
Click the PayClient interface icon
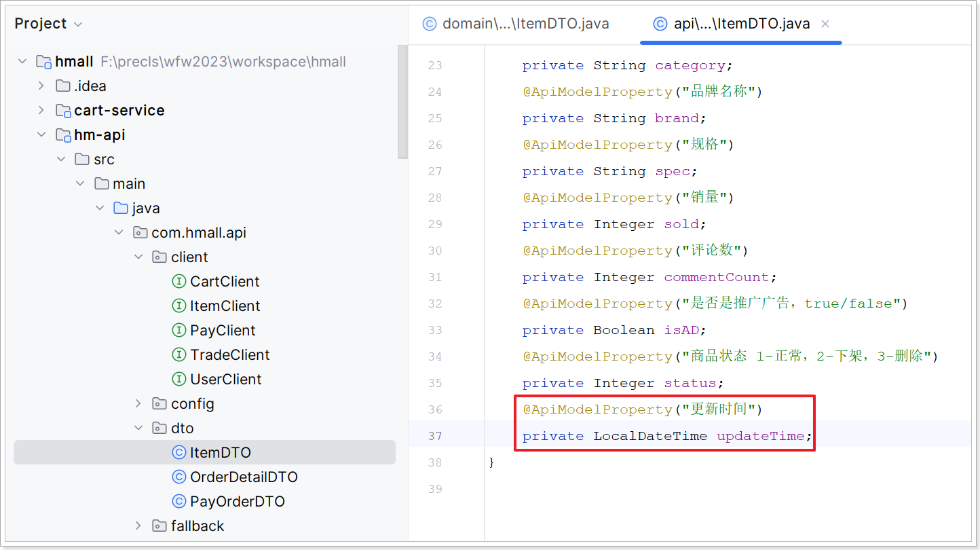click(x=179, y=331)
